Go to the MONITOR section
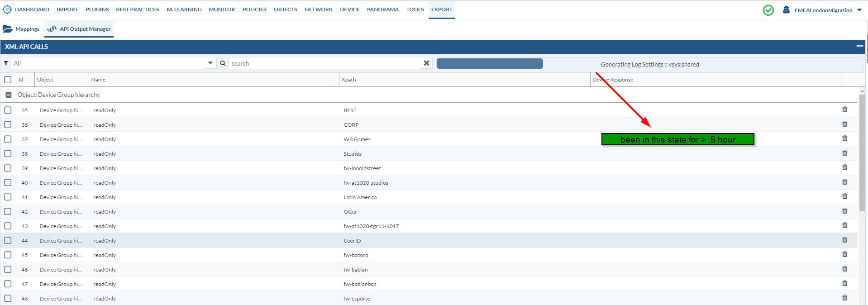868x305 pixels. tap(222, 10)
